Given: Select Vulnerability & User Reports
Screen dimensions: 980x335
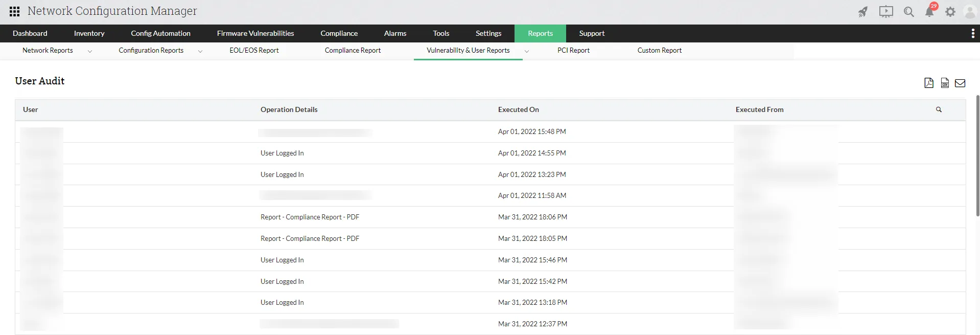Looking at the screenshot, I should [468, 50].
